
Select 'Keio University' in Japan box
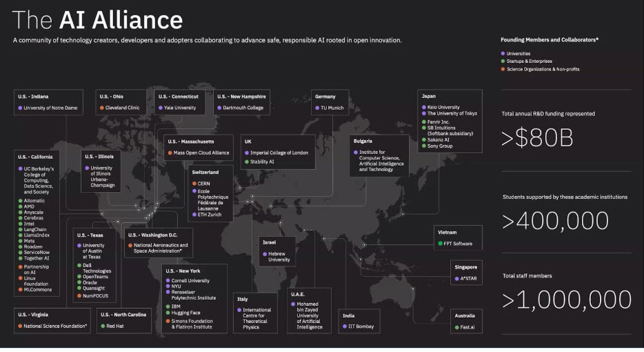tap(443, 107)
